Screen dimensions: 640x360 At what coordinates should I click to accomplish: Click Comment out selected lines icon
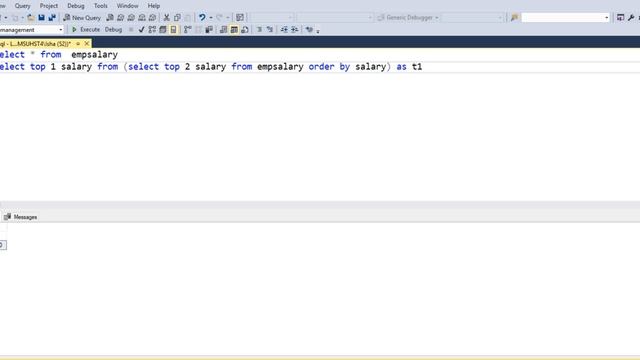259,29
